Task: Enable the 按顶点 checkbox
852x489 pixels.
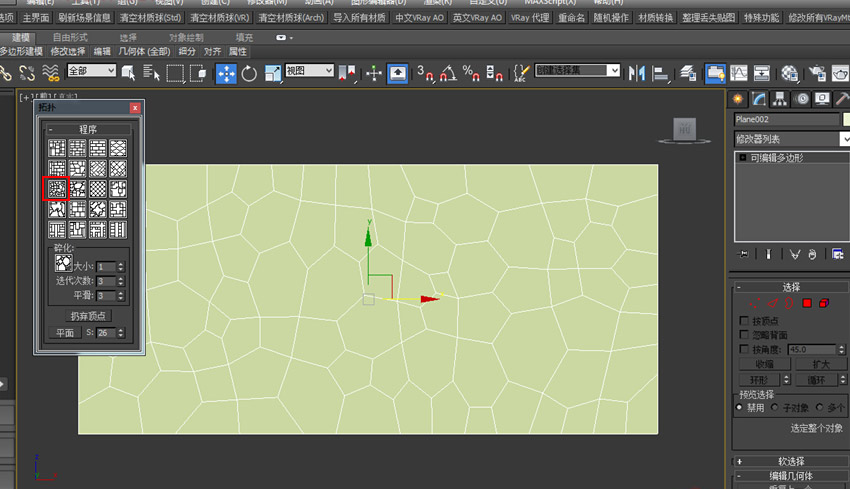Action: pos(744,321)
